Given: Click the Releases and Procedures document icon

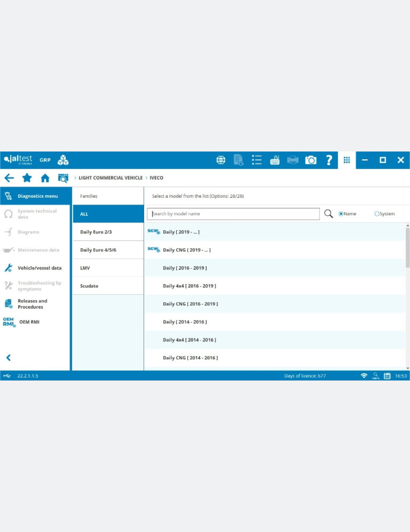Looking at the screenshot, I should pos(8,303).
